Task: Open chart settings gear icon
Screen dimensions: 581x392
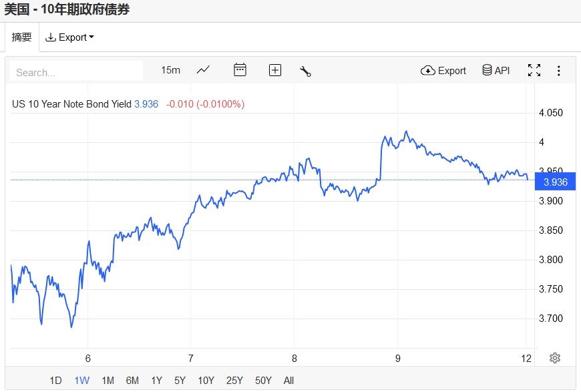Action: pyautogui.click(x=554, y=358)
